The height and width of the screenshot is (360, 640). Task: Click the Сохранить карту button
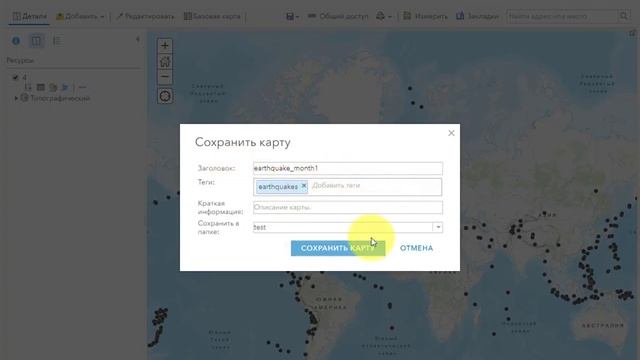click(338, 248)
